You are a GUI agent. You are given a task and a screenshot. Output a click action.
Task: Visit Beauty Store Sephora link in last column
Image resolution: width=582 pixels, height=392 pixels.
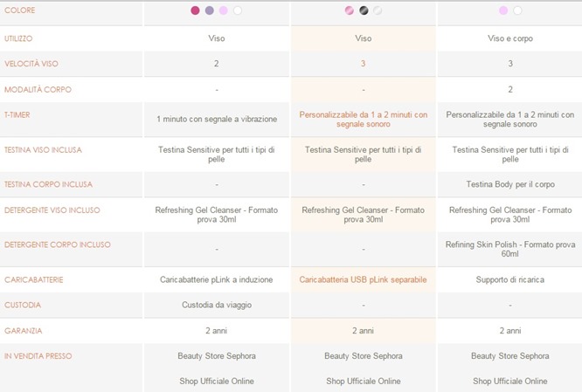click(x=509, y=356)
